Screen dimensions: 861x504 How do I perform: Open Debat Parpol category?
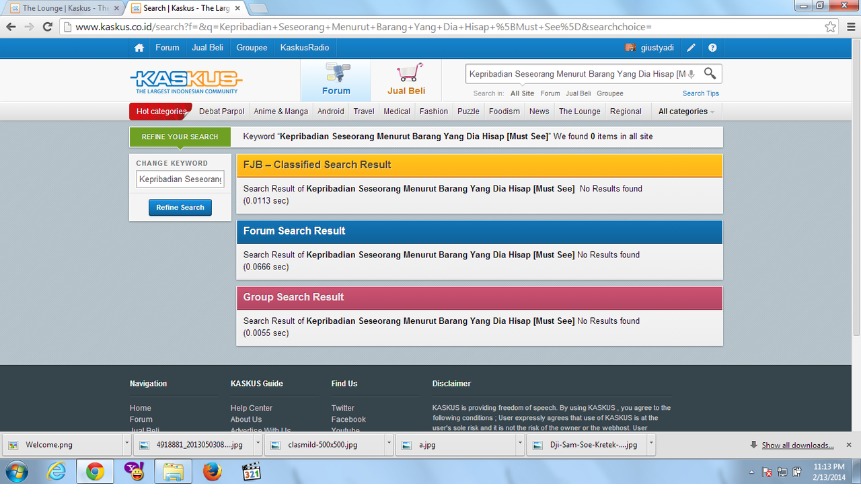[222, 112]
